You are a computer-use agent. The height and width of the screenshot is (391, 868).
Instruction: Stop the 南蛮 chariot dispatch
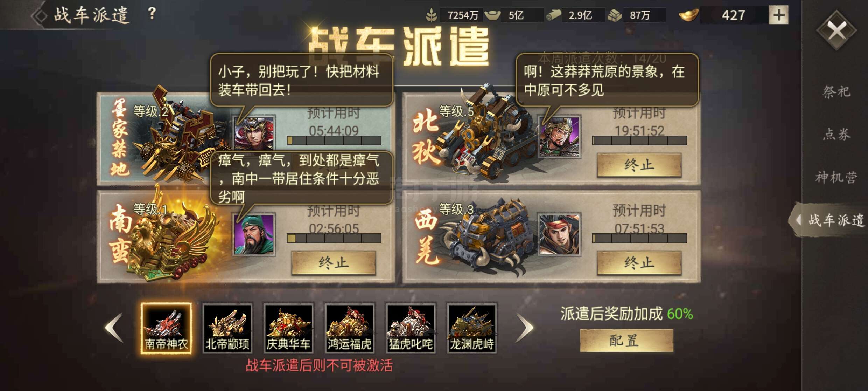coord(334,262)
